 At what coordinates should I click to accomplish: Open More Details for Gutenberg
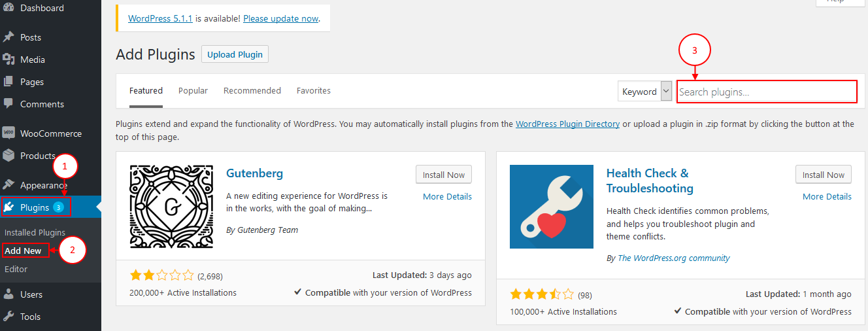click(x=447, y=196)
